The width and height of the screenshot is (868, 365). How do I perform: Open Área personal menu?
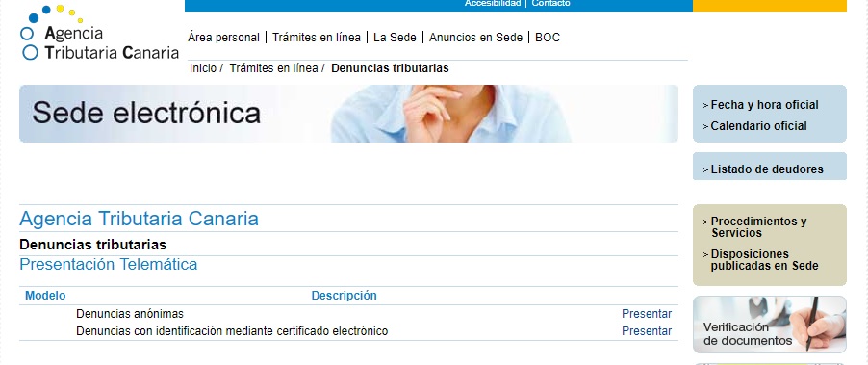tap(223, 38)
